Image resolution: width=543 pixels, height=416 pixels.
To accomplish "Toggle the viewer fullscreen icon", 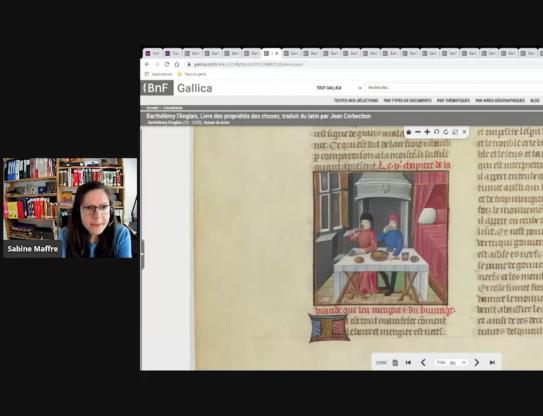I will point(455,132).
